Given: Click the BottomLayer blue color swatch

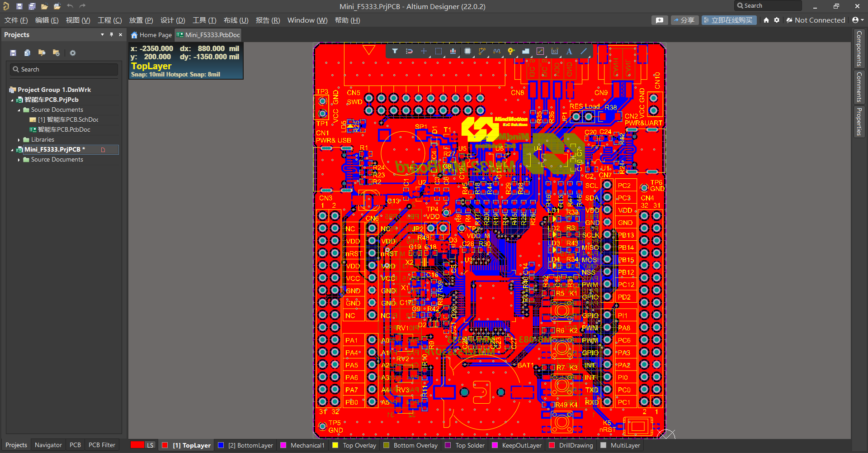Looking at the screenshot, I should pos(221,445).
